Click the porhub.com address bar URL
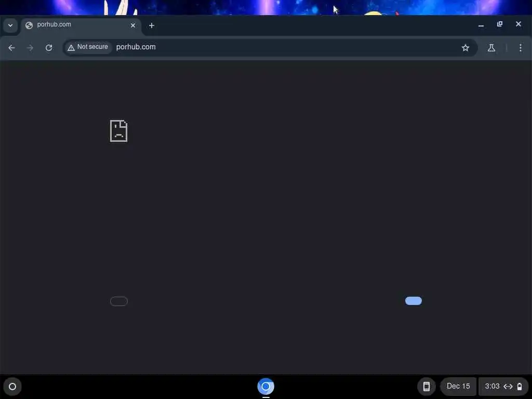Viewport: 532px width, 399px height. click(136, 47)
